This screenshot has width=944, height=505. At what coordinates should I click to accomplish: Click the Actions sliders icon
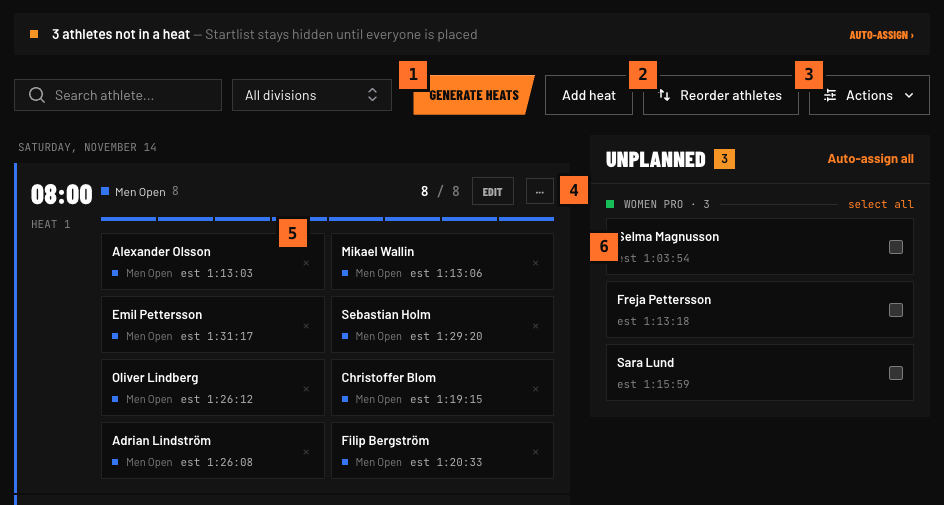(830, 95)
